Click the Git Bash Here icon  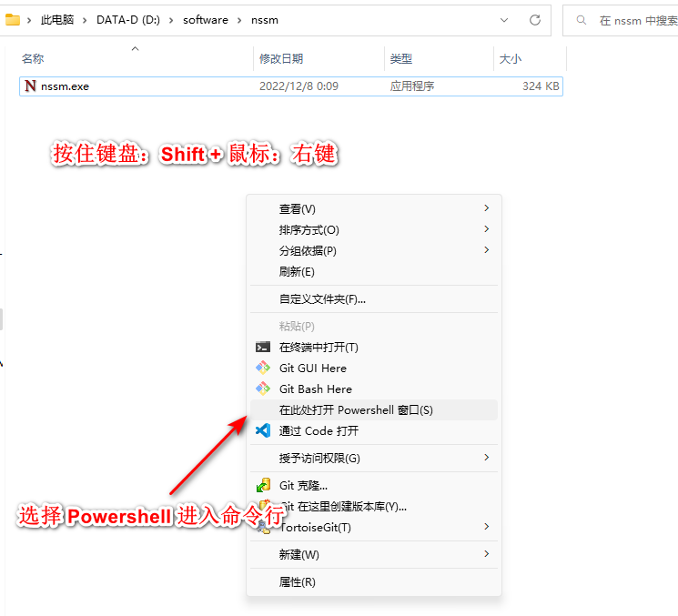[263, 389]
